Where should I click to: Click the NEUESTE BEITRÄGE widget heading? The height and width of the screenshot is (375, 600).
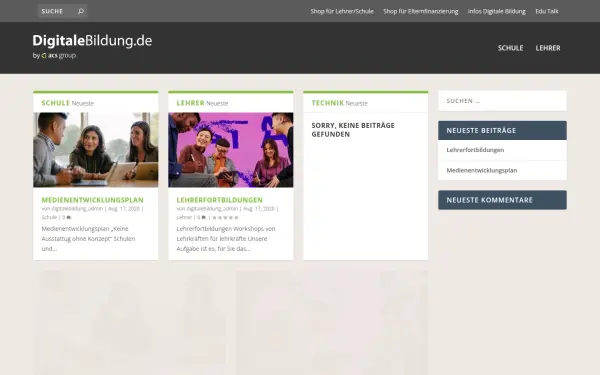click(502, 130)
